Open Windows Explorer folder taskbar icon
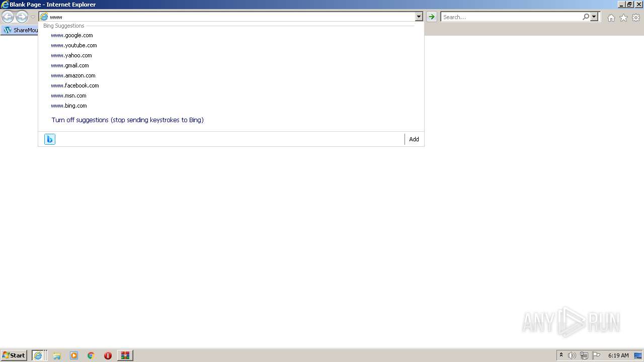Viewport: 644px width, 362px height. (x=57, y=355)
